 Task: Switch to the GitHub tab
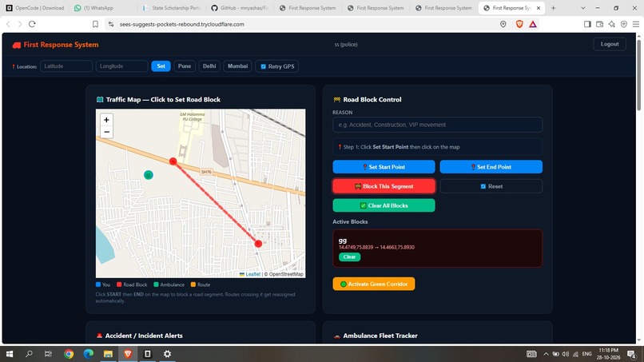240,8
